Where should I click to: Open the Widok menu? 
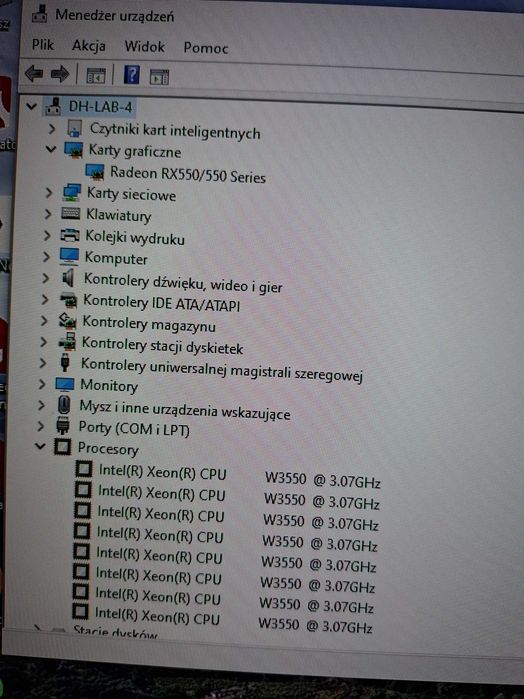click(144, 46)
